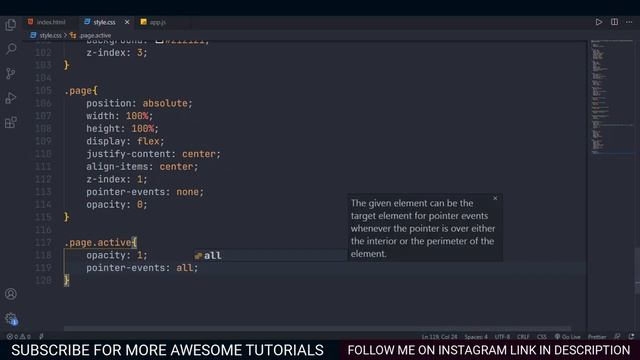
Task: Open the notifications bell icon
Action: [631, 337]
